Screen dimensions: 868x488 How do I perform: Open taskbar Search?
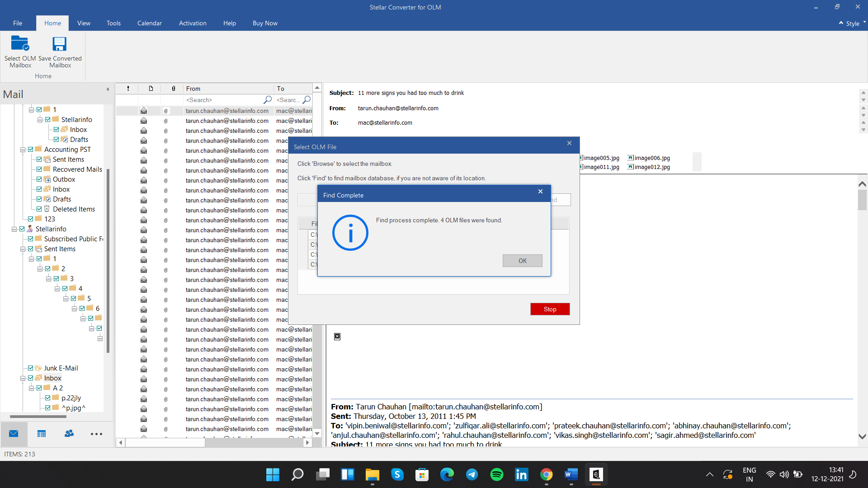297,474
